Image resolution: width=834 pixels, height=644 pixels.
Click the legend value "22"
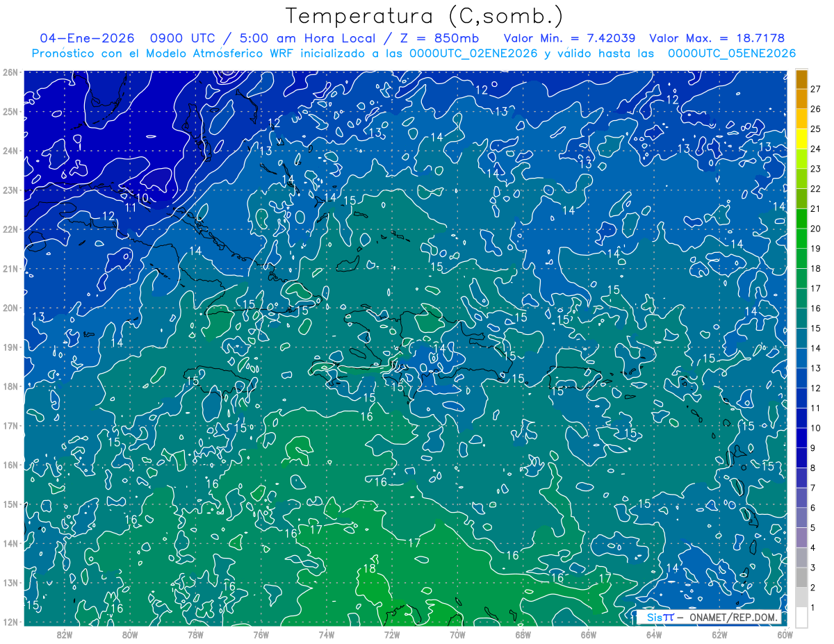point(816,189)
